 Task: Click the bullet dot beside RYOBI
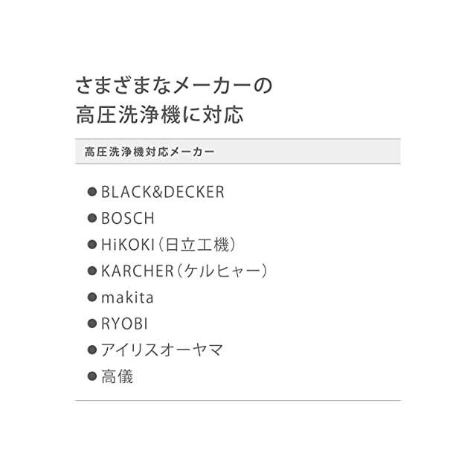tap(93, 324)
